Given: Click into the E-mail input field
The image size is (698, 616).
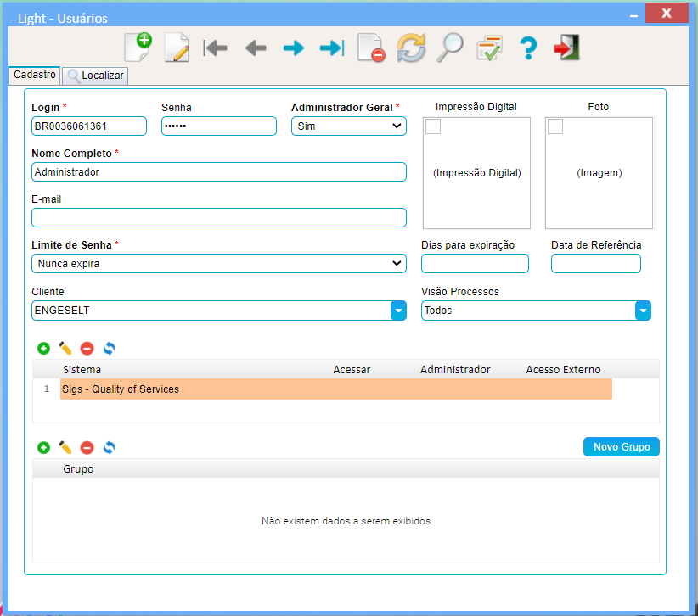Looking at the screenshot, I should point(218,218).
